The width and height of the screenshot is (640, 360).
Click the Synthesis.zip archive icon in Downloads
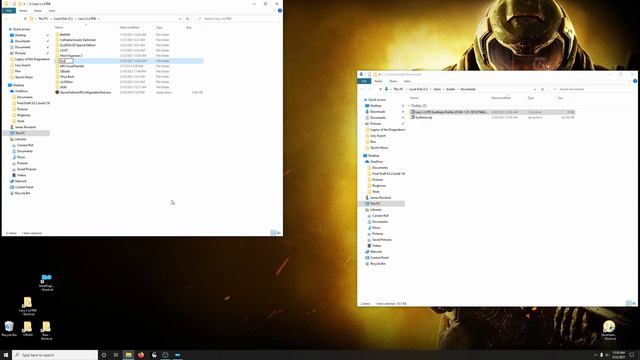pos(412,117)
